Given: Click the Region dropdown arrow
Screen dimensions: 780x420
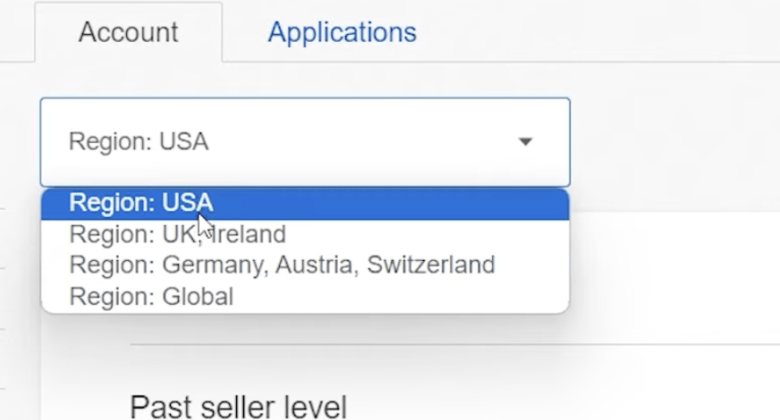Looking at the screenshot, I should (x=525, y=142).
